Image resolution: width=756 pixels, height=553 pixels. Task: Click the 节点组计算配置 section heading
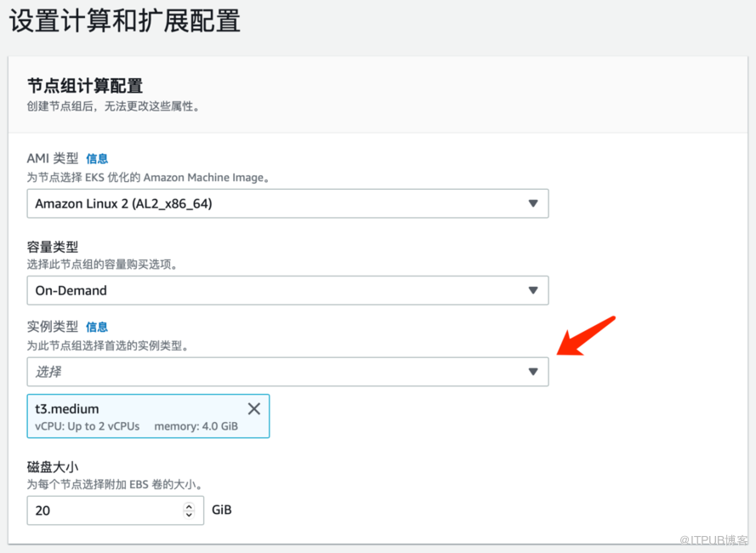point(85,85)
